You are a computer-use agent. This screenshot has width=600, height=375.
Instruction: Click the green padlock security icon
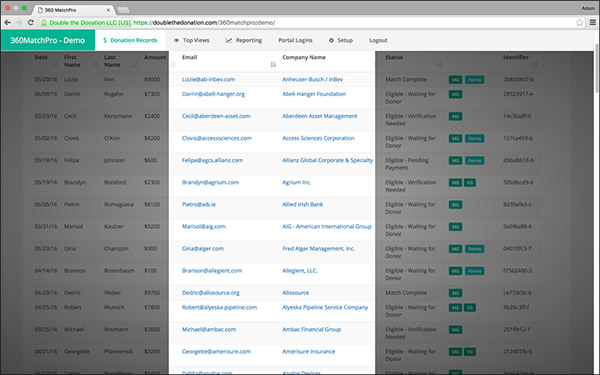[44, 23]
